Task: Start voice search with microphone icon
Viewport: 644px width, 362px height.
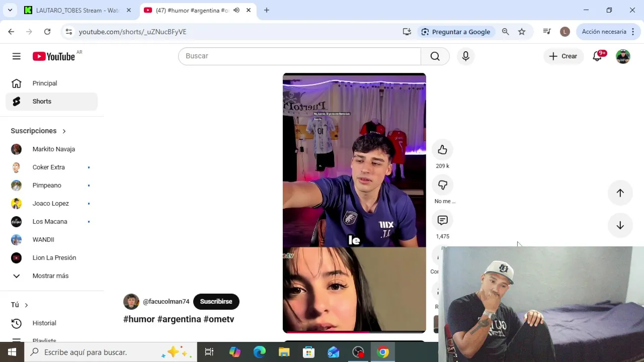Action: pos(466,56)
